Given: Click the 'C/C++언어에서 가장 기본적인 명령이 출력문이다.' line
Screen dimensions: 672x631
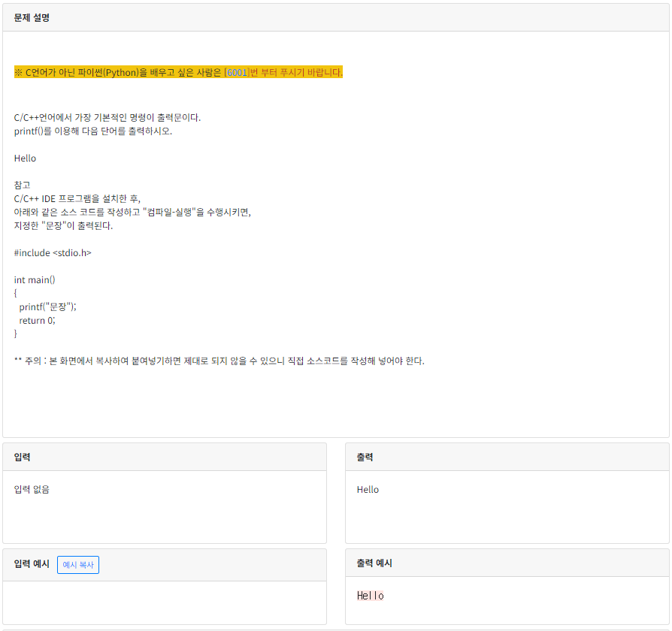Looking at the screenshot, I should coord(107,117).
